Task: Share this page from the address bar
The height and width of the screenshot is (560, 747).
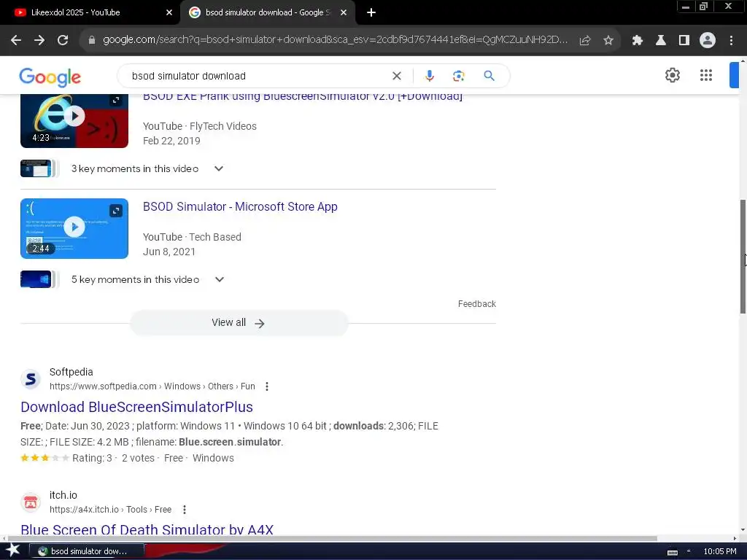Action: click(585, 41)
